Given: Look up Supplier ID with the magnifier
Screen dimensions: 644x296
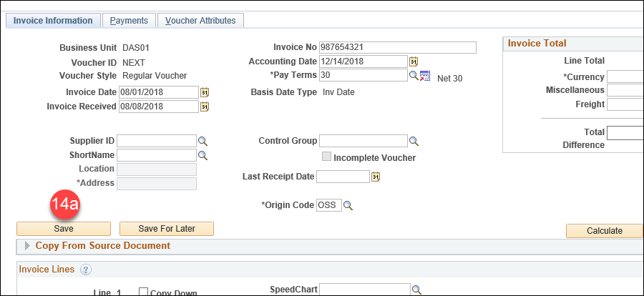Looking at the screenshot, I should click(x=203, y=142).
